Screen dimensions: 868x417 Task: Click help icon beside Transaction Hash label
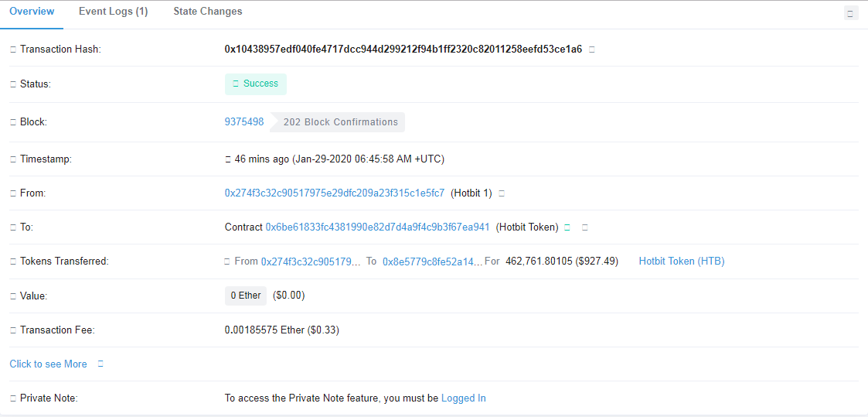(x=12, y=50)
